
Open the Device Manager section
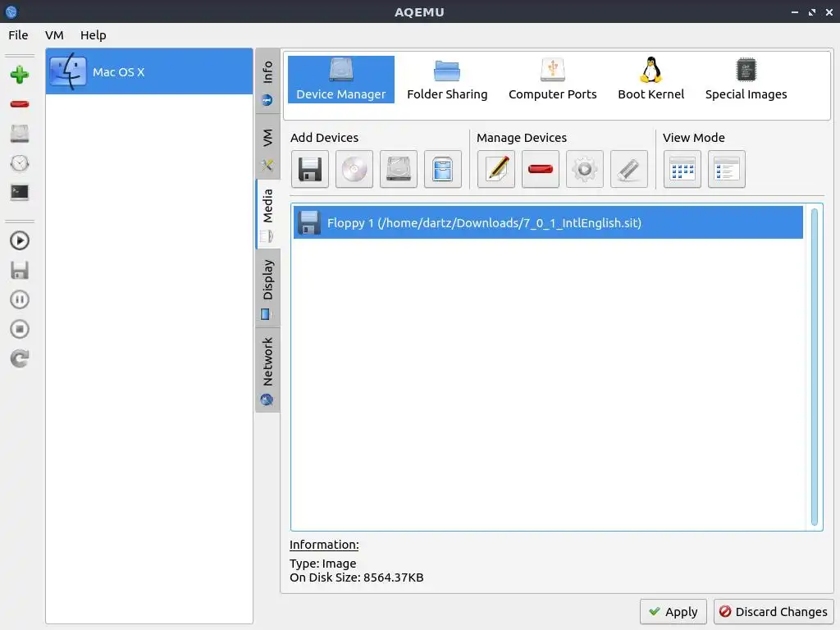click(x=340, y=80)
